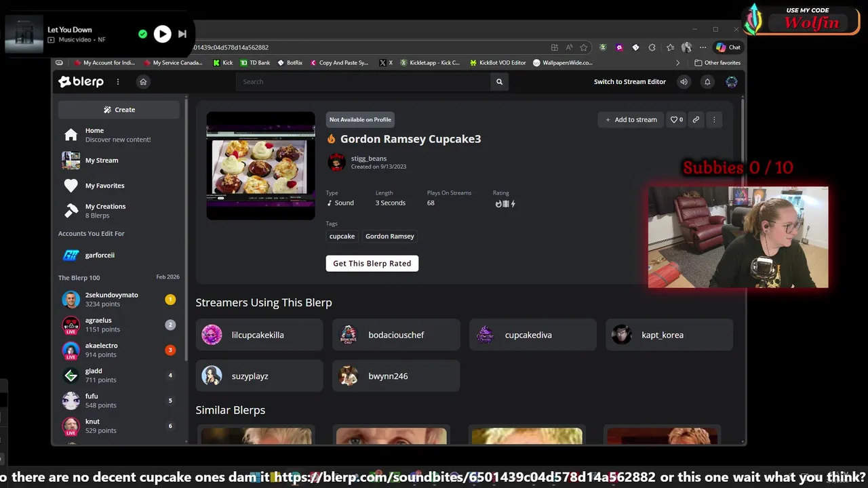The image size is (868, 488).
Task: Open the Blerp profile avatar menu
Action: click(x=731, y=82)
